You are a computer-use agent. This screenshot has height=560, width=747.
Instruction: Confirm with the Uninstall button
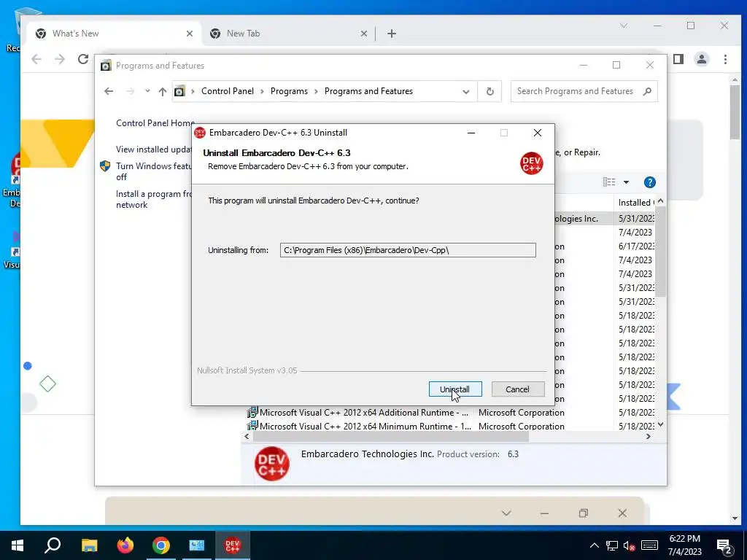455,389
